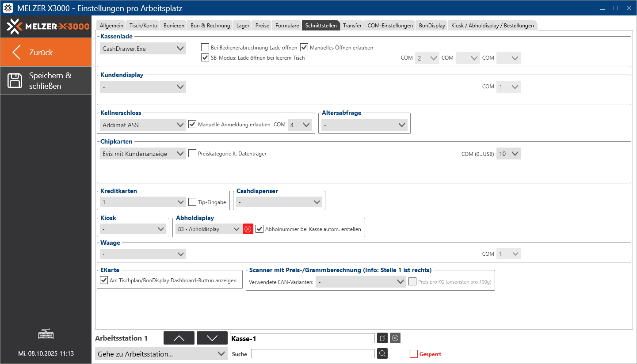
Task: Click the Kasse-1 workstation name field
Action: click(302, 338)
